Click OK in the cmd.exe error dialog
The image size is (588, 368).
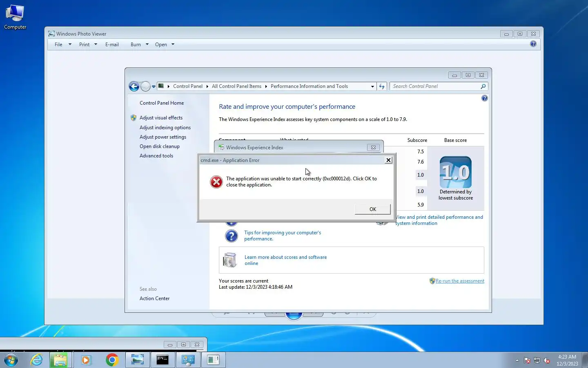[x=373, y=209]
